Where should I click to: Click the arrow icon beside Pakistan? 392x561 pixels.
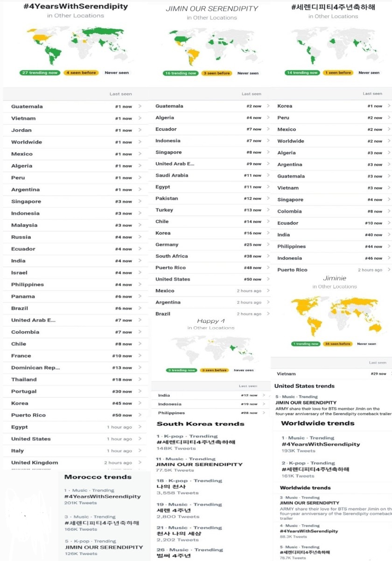268,198
